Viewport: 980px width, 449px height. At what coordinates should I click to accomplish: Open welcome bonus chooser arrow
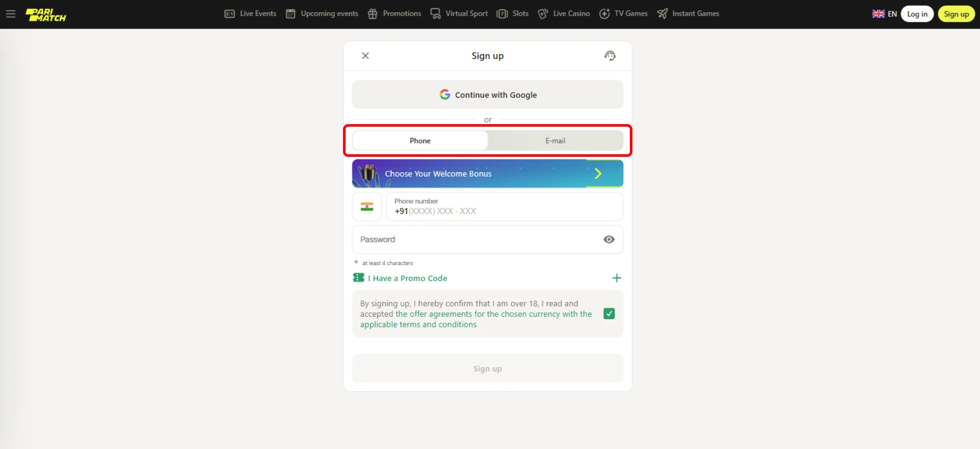coord(598,174)
